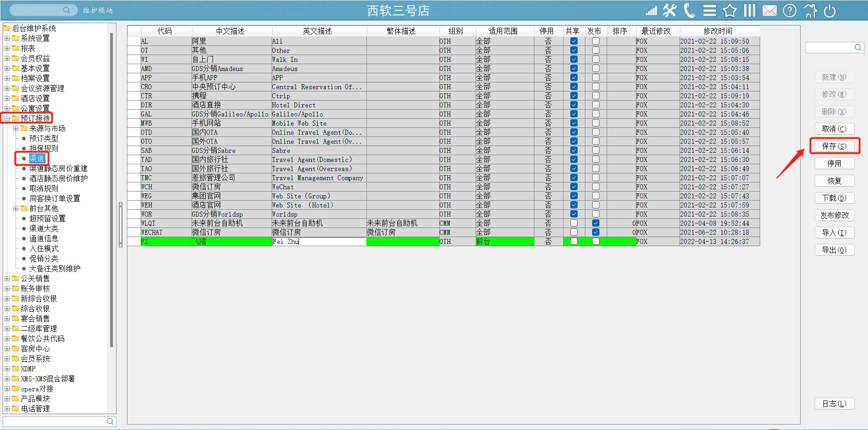The width and height of the screenshot is (868, 430).
Task: Toggle 发布 checkbox for row OT
Action: [x=595, y=50]
